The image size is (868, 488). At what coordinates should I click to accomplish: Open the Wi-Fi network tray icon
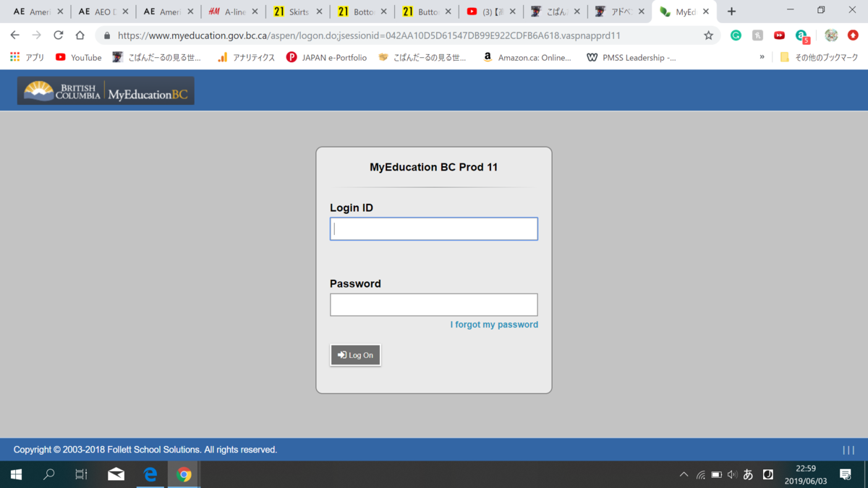700,475
